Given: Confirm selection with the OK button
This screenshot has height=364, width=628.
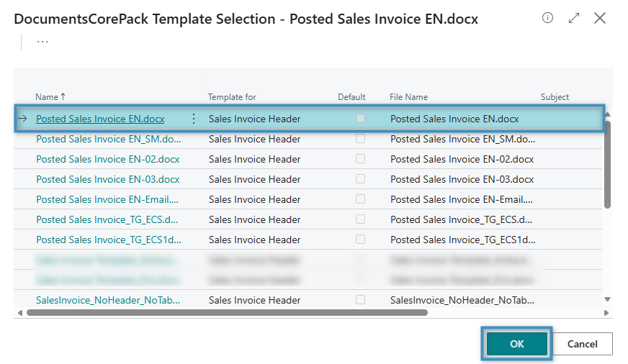Looking at the screenshot, I should [x=516, y=344].
